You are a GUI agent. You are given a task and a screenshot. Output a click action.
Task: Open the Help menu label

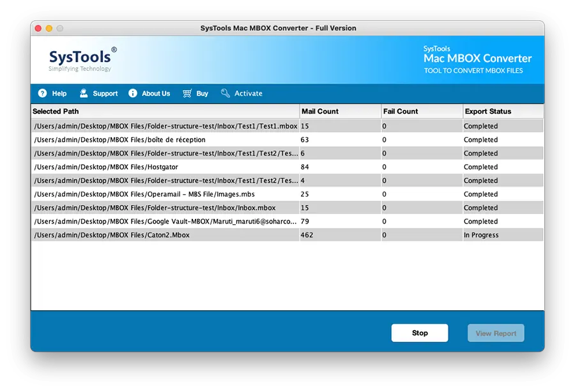point(59,93)
